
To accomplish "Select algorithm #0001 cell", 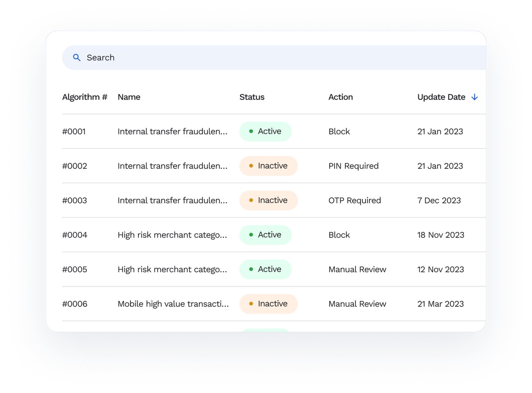I will point(74,132).
